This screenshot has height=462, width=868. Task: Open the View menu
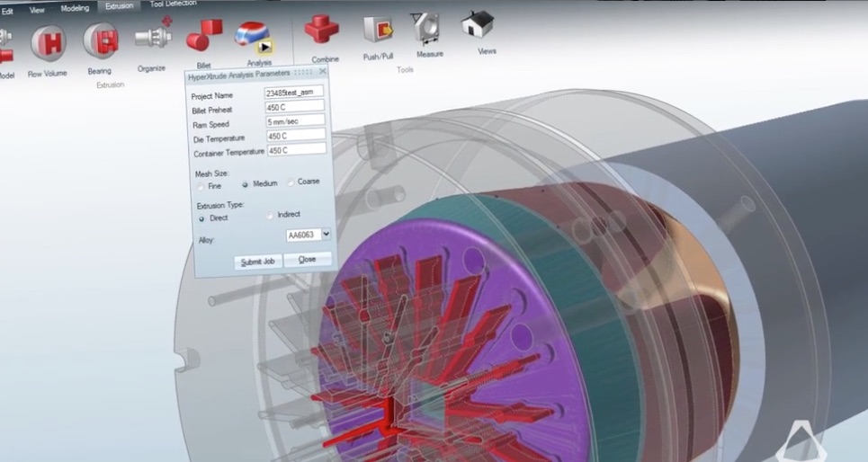(37, 10)
